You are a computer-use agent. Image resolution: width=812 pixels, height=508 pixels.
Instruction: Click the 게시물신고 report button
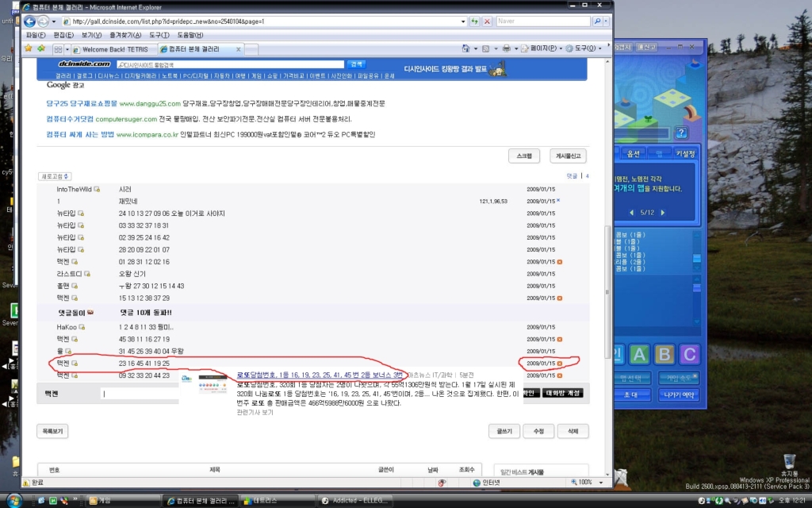[x=568, y=156]
